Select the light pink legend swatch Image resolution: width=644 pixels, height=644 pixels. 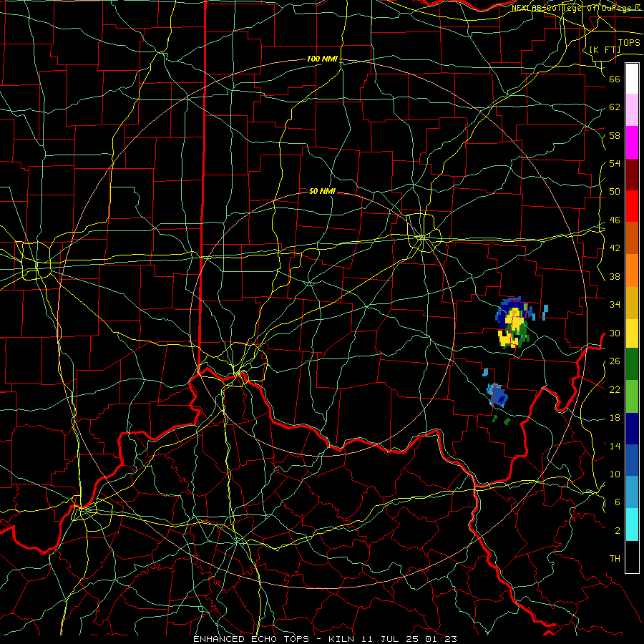[632, 110]
